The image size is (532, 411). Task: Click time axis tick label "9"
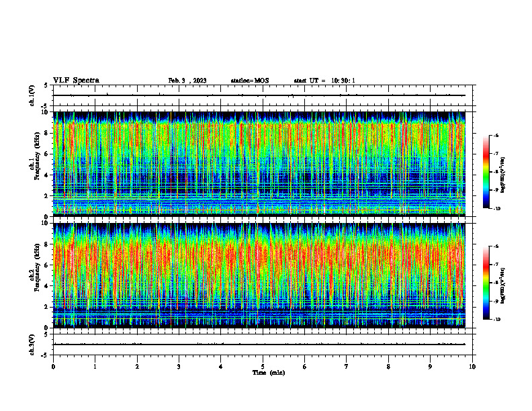430,367
